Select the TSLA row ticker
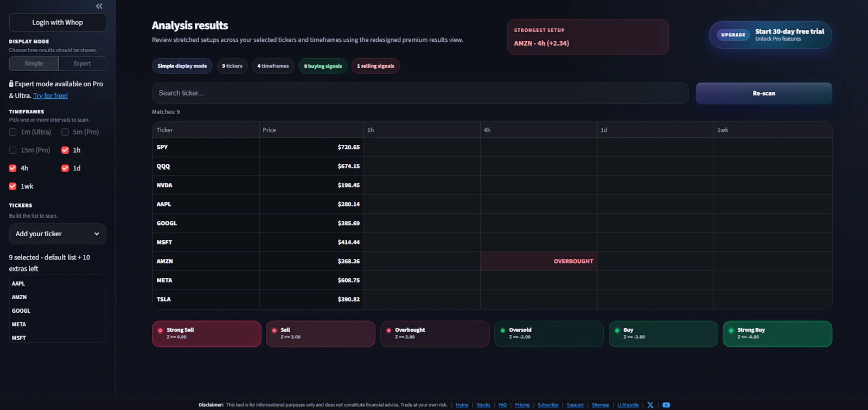The height and width of the screenshot is (410, 868). pyautogui.click(x=163, y=299)
